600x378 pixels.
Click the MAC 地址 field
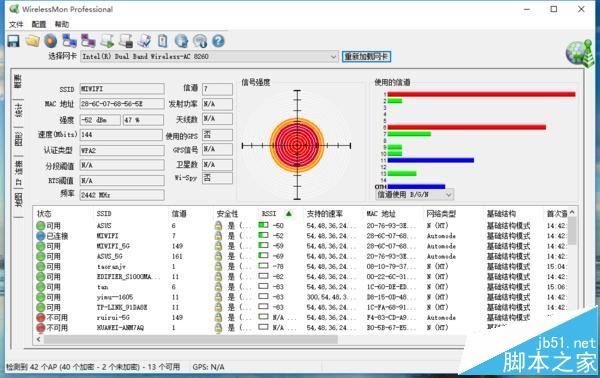point(122,104)
